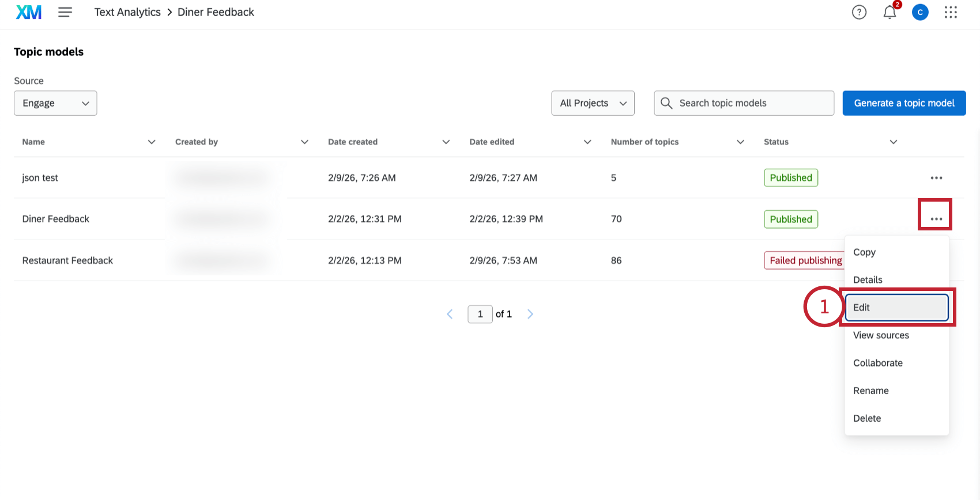
Task: Expand the Name column sort chevron
Action: point(152,142)
